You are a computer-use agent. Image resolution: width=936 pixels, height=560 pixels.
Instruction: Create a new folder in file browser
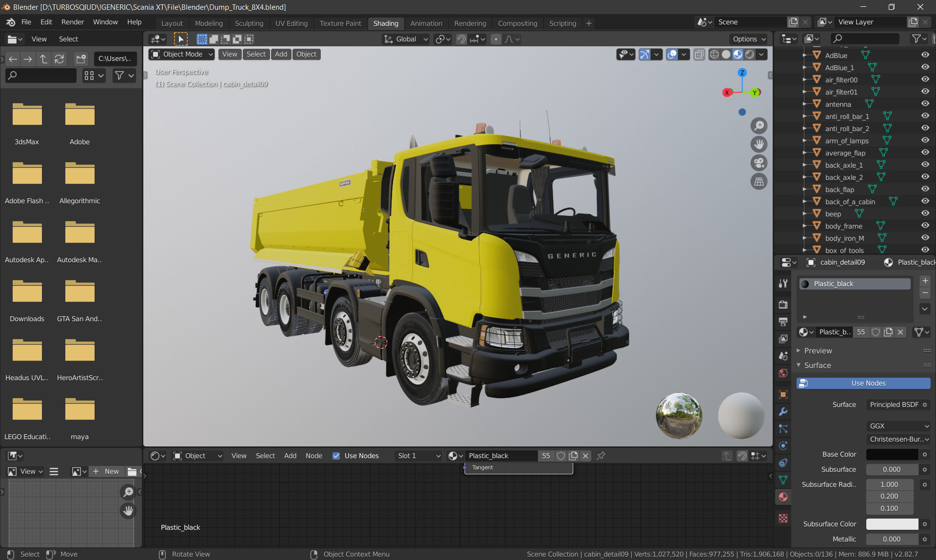click(81, 59)
